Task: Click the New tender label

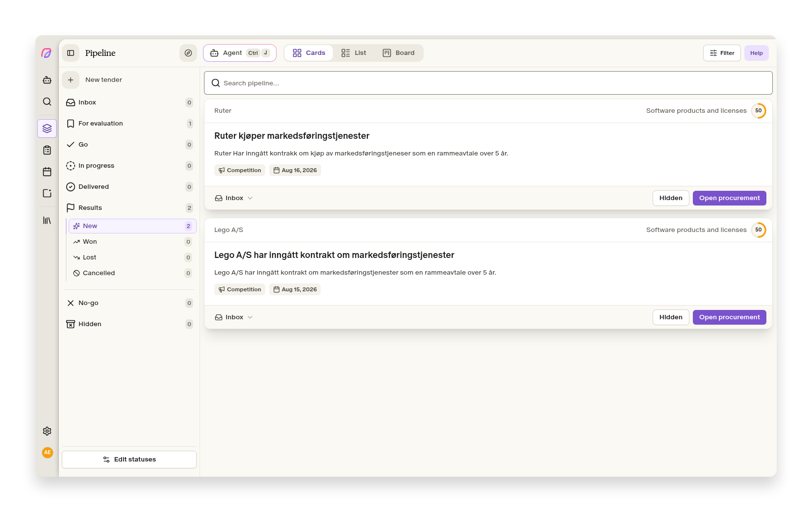Action: tap(103, 80)
